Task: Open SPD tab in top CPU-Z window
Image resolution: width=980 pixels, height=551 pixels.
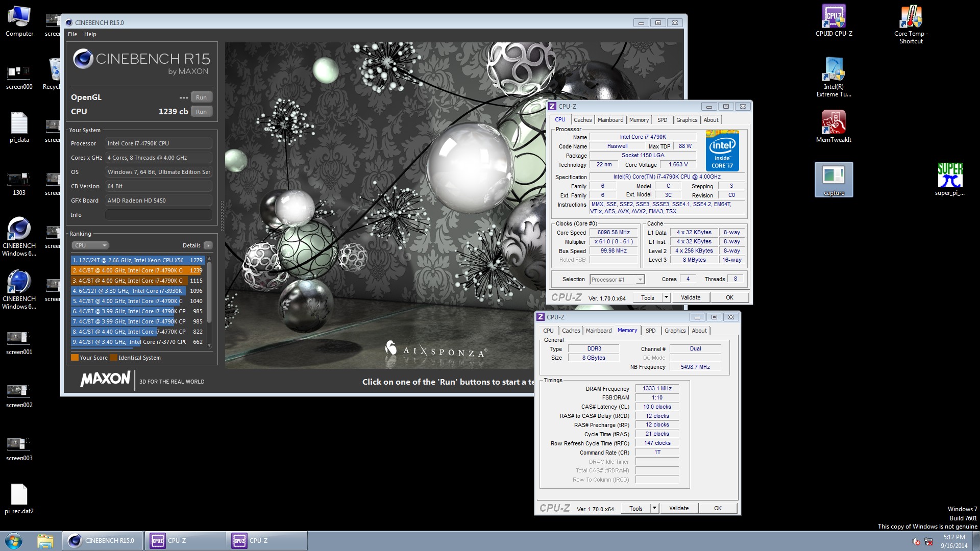Action: point(662,120)
